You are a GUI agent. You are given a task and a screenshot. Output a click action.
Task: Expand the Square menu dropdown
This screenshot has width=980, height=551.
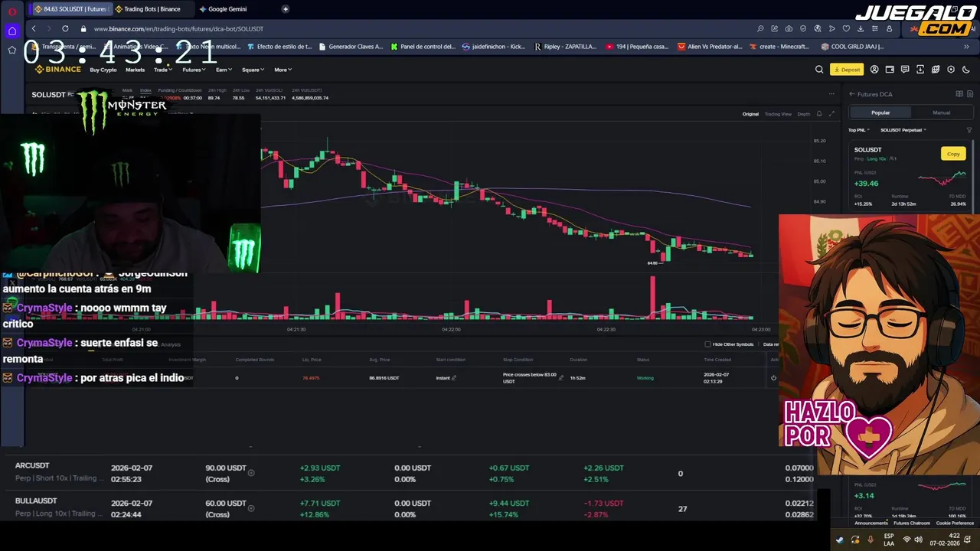(253, 70)
